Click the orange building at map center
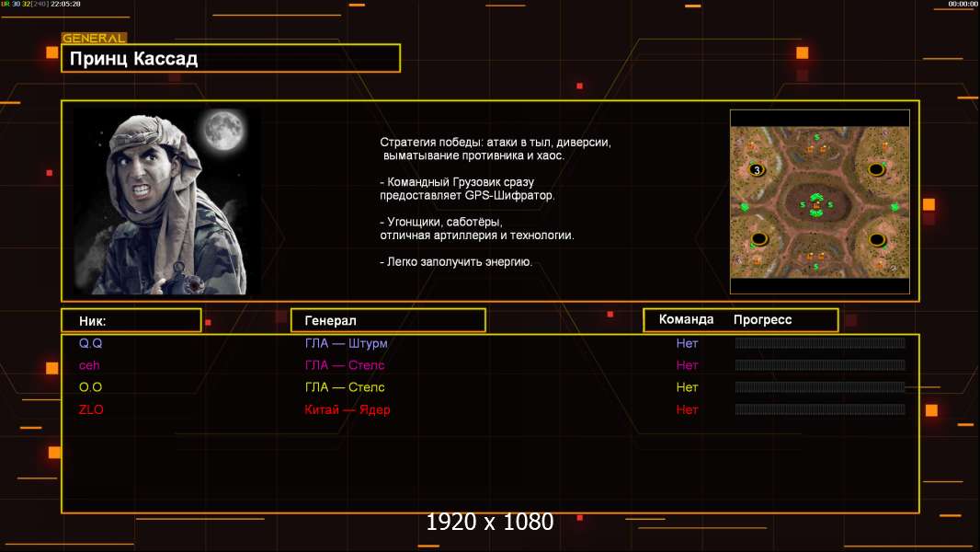 tap(815, 204)
